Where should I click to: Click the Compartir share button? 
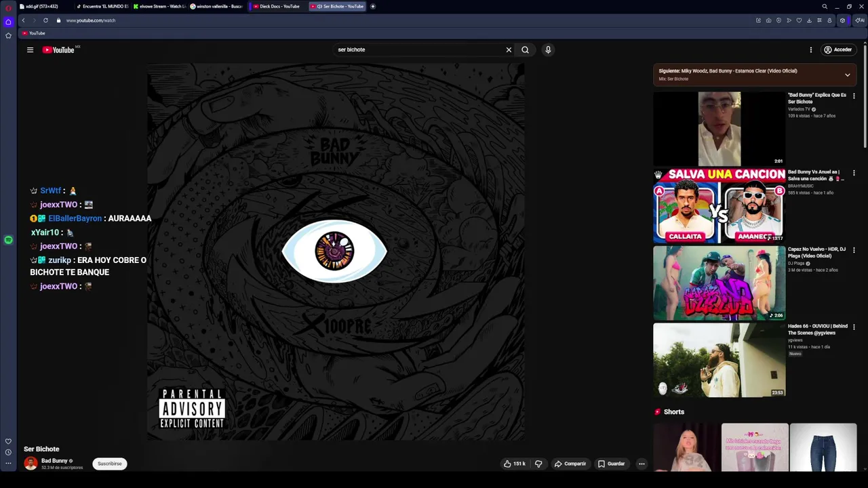tap(570, 464)
